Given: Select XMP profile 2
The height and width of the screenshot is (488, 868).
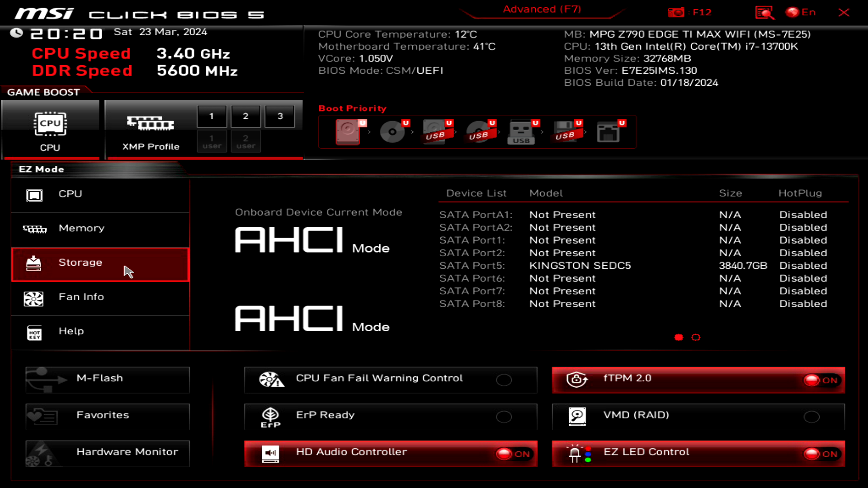Looking at the screenshot, I should 245,116.
